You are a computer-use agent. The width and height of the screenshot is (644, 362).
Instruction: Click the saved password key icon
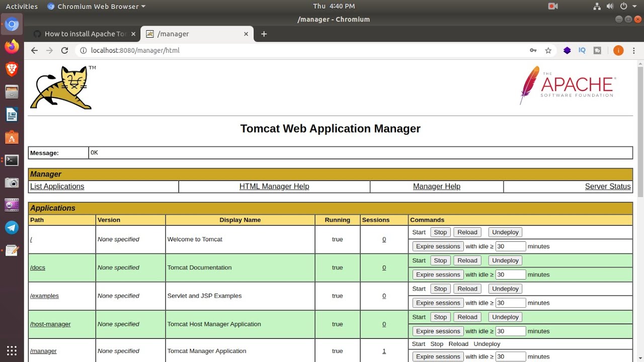click(x=533, y=50)
